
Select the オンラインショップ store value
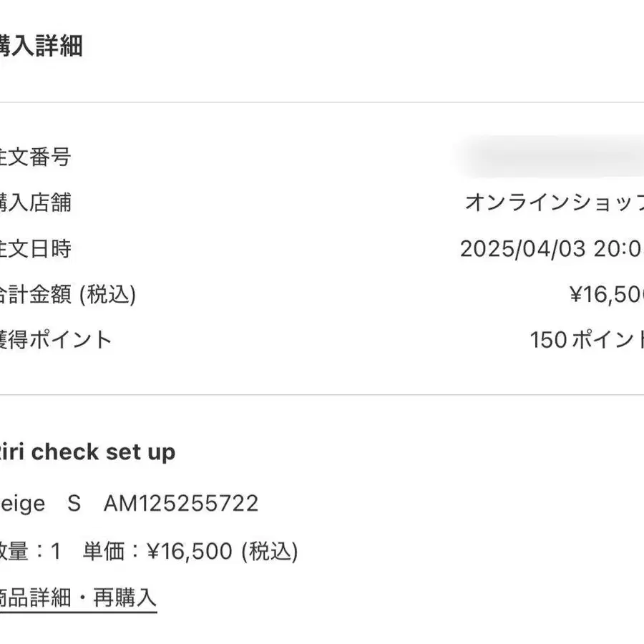pos(555,203)
